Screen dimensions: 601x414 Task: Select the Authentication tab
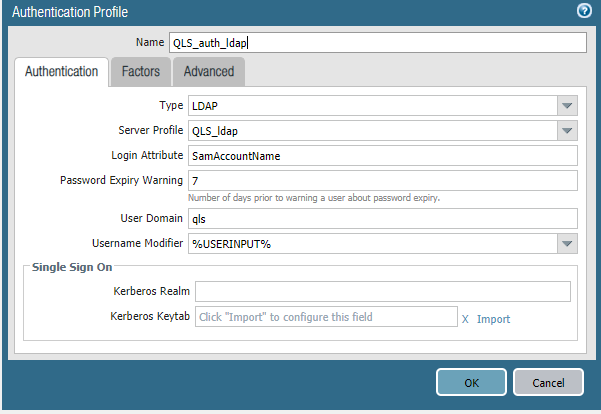click(x=62, y=72)
